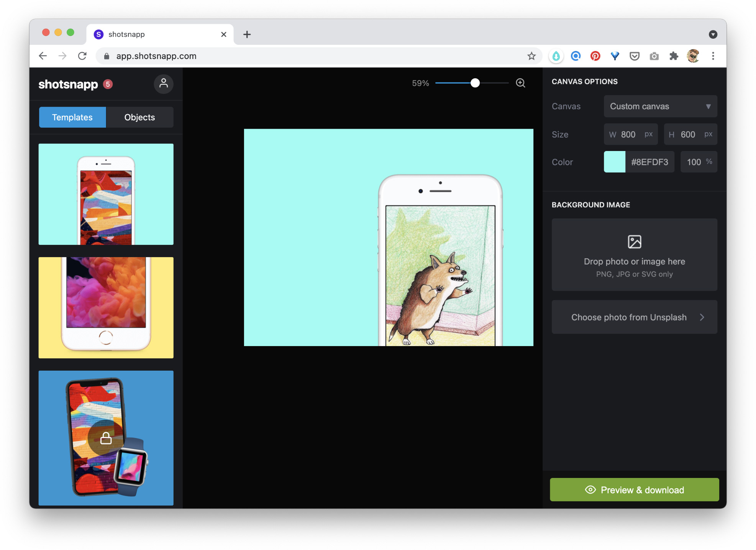Screen dimensions: 756x550
Task: Click the CANVAS OPTIONS heading
Action: (x=585, y=81)
